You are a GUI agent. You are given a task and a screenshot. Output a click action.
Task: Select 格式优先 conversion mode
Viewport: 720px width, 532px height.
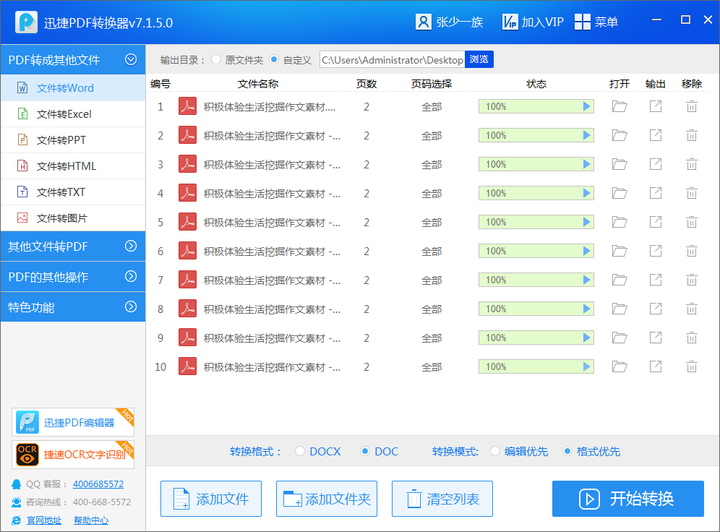tap(568, 451)
